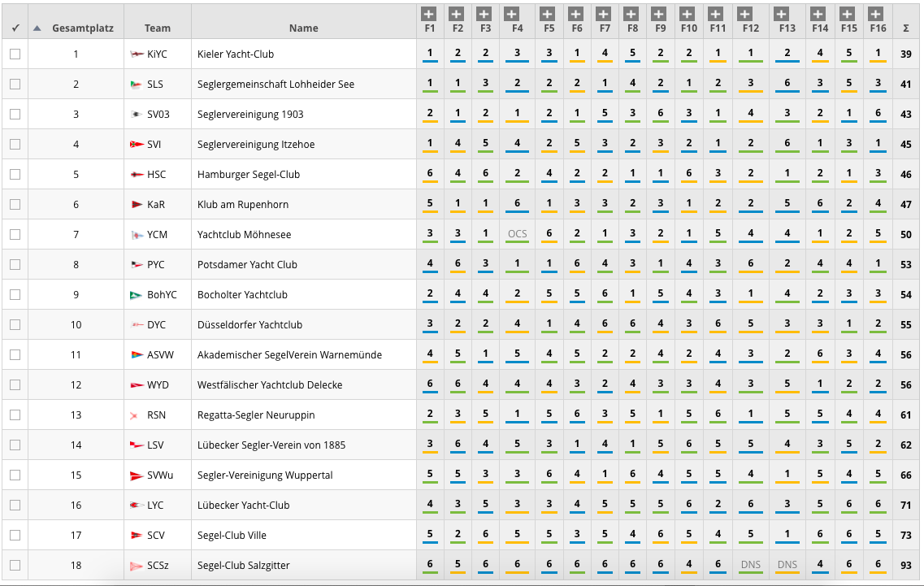The height and width of the screenshot is (586, 924).
Task: Check the box for Segel-Club Salzgitter
Action: (x=15, y=566)
